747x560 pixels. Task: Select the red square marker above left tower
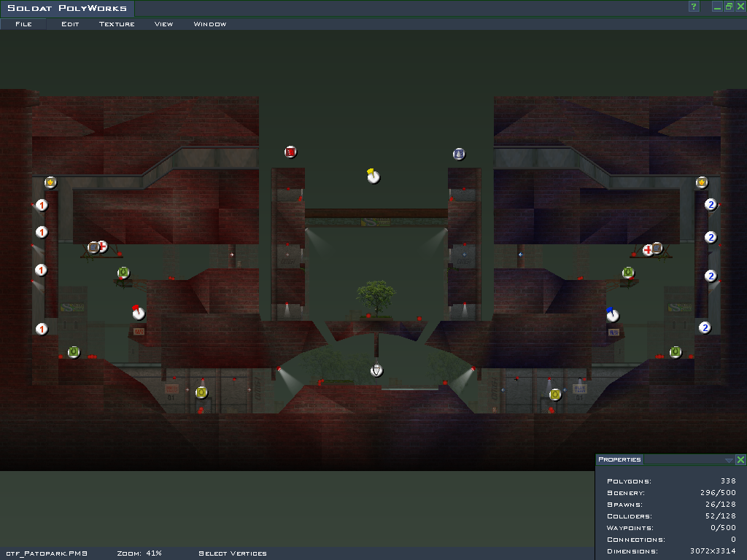pyautogui.click(x=290, y=152)
